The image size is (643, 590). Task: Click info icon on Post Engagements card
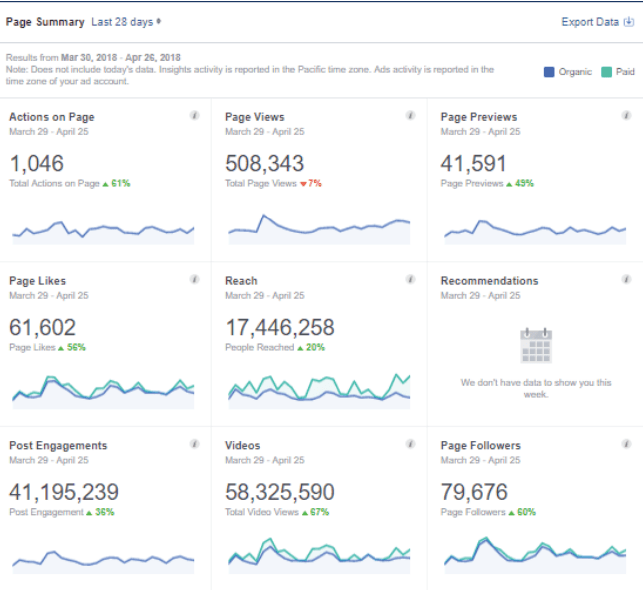tap(194, 445)
